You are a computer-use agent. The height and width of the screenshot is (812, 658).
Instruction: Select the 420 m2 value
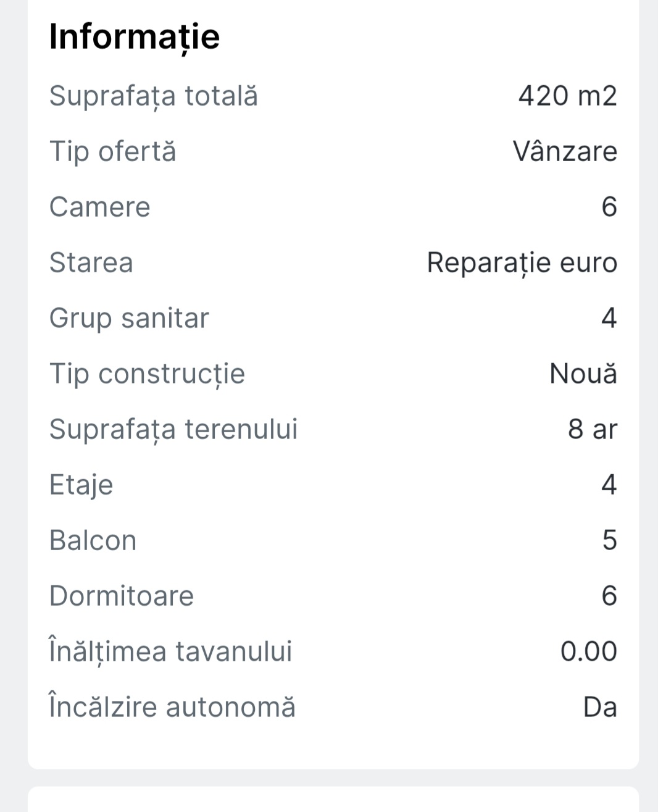[567, 96]
